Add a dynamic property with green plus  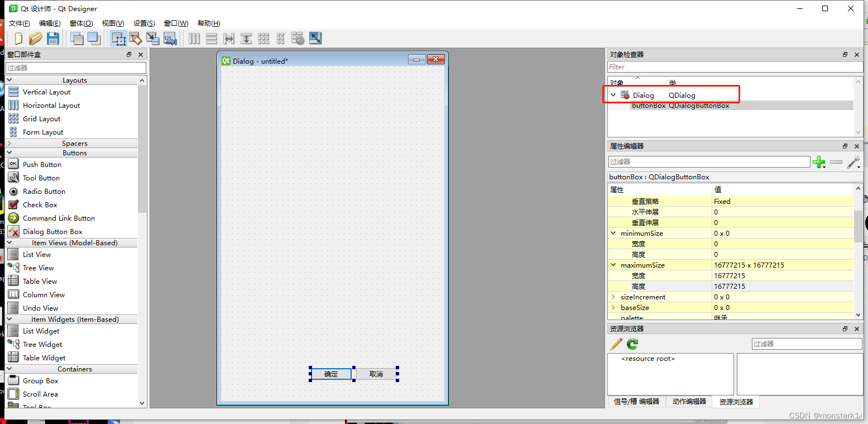819,163
